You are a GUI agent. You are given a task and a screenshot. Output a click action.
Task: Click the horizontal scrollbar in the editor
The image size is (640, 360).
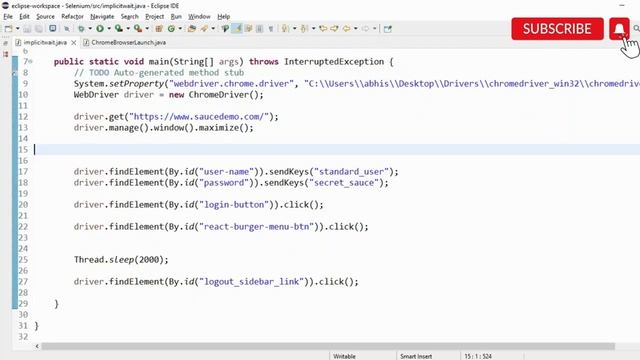tap(328, 346)
